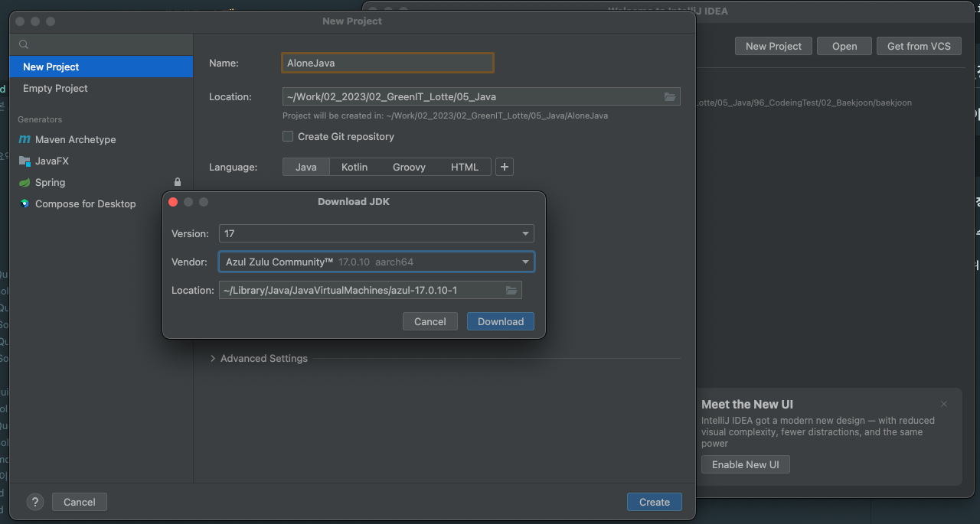Click Enable New UI button
This screenshot has height=524, width=980.
tap(746, 464)
